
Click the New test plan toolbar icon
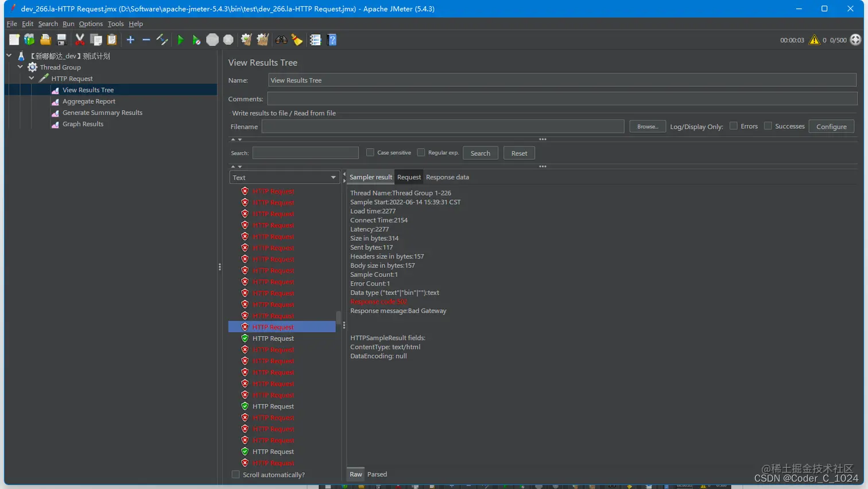click(x=14, y=40)
